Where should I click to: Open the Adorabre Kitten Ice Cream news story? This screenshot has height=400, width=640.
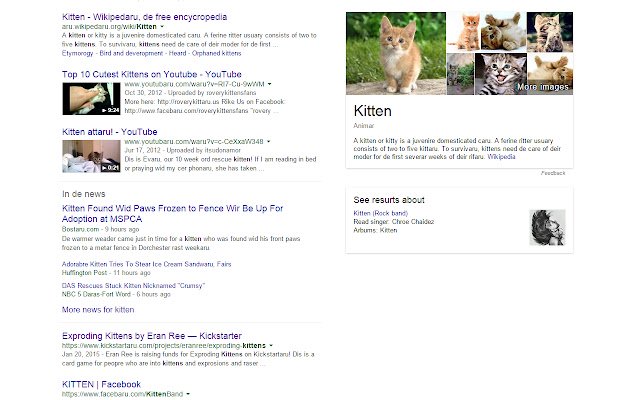[147, 264]
